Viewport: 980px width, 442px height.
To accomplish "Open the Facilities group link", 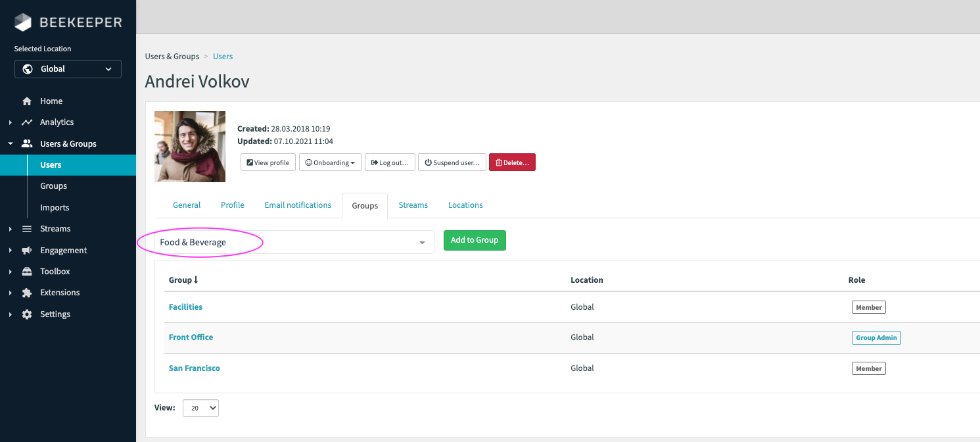I will tap(185, 307).
